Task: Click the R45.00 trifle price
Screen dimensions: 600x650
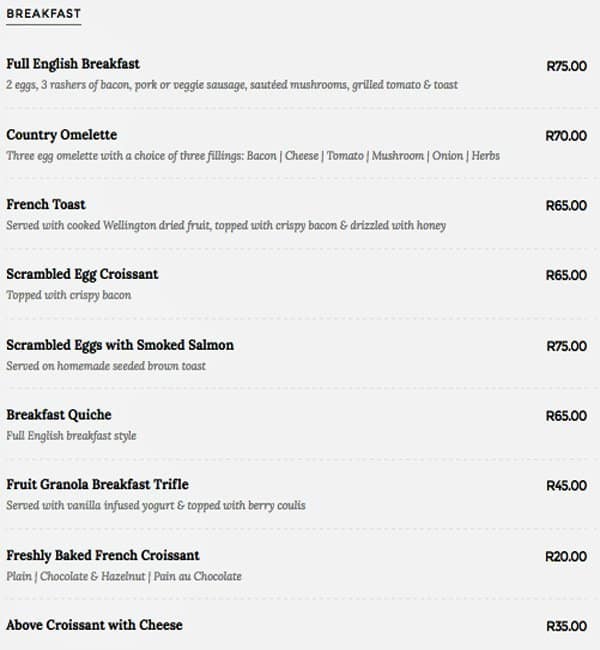Action: [566, 486]
